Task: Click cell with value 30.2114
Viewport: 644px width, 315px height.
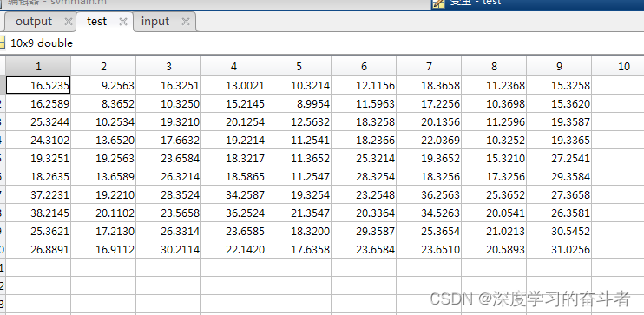Action: point(168,249)
